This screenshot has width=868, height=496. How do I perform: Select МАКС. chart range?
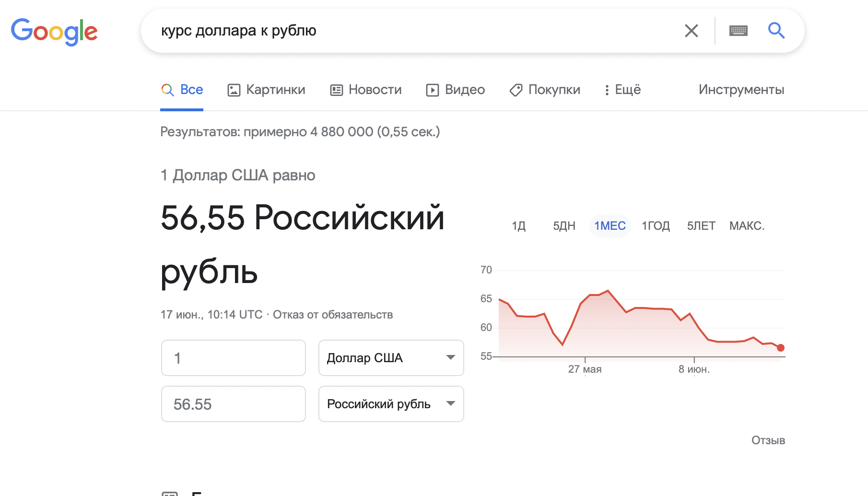747,226
